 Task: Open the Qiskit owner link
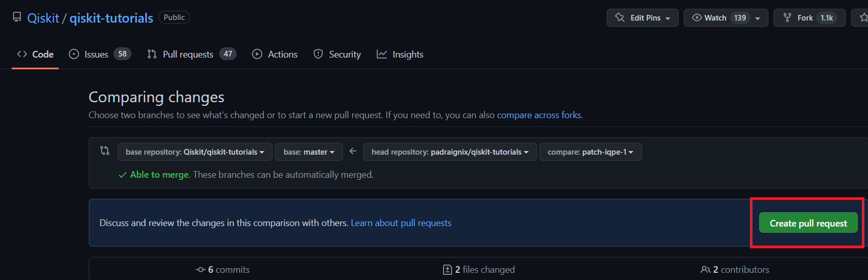point(43,18)
